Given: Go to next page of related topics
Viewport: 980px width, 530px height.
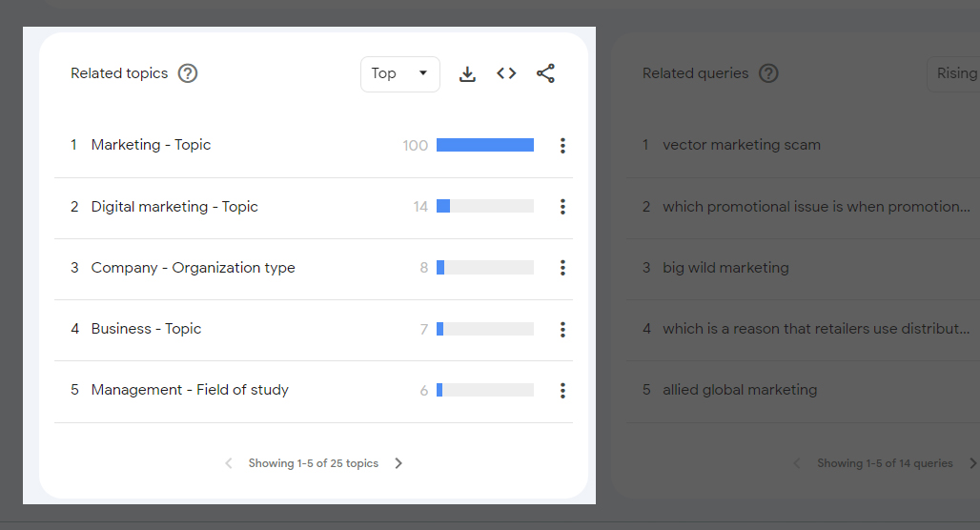Looking at the screenshot, I should point(398,463).
